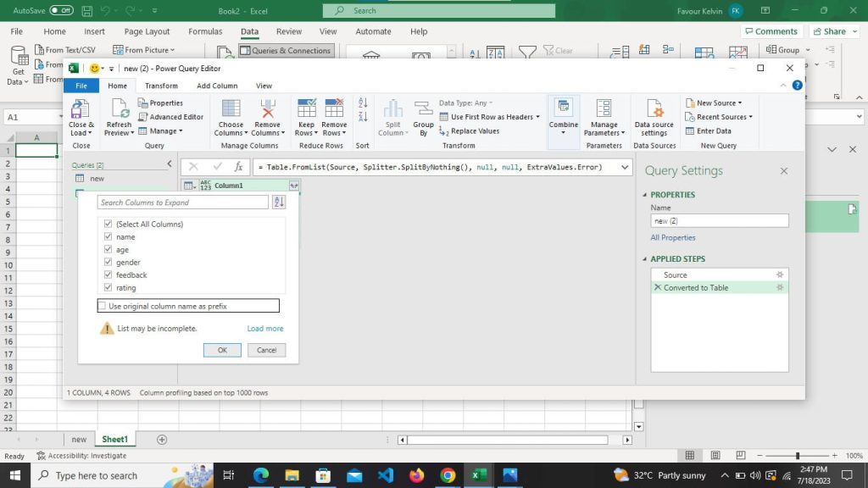This screenshot has width=868, height=488.
Task: Click the sort columns icon beside search box
Action: click(x=279, y=202)
